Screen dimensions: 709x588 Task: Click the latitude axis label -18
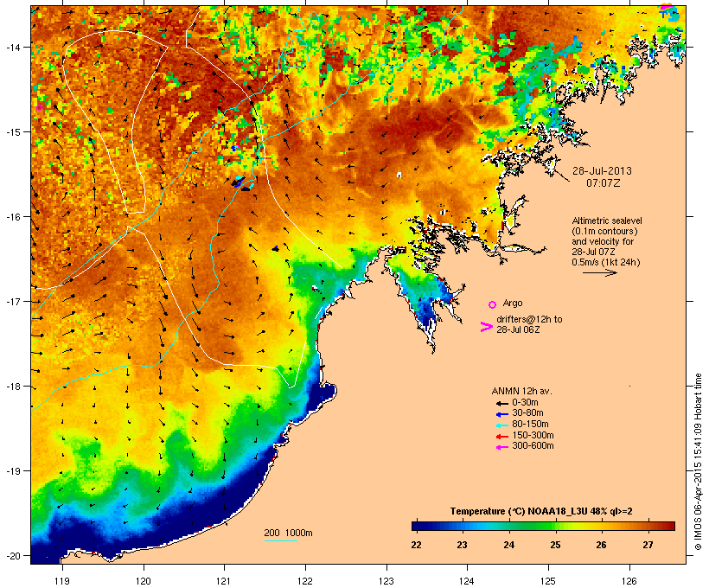pyautogui.click(x=12, y=387)
